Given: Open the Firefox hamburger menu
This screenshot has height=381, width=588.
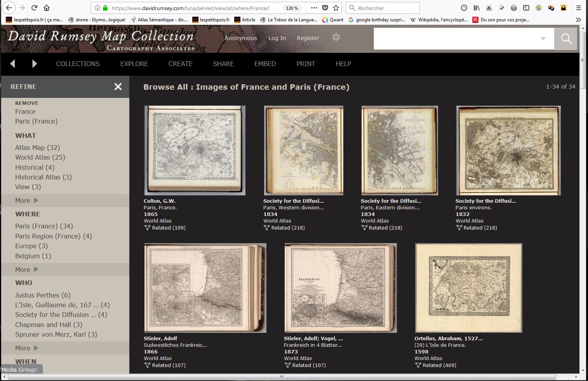Looking at the screenshot, I should 578,8.
